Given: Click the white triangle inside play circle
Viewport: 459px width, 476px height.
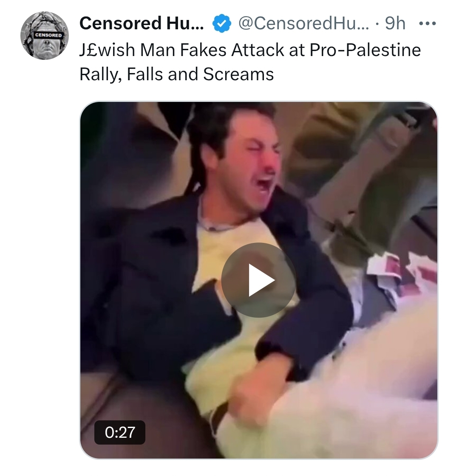Looking at the screenshot, I should (x=261, y=280).
